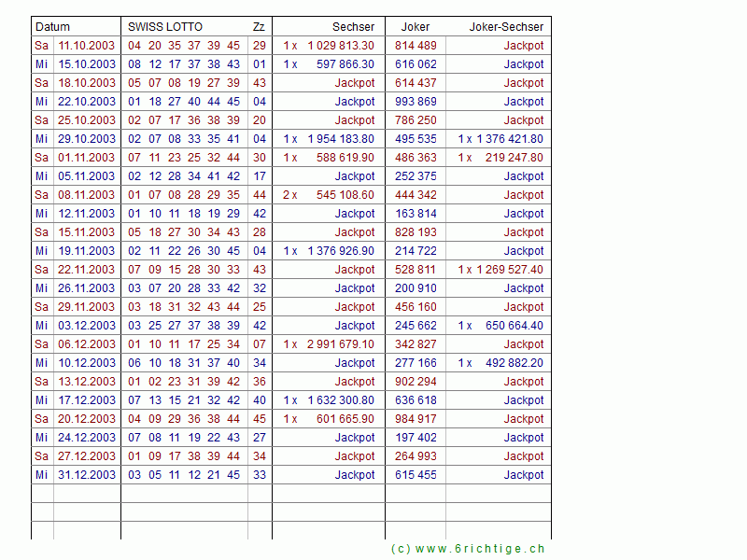Screen dimensions: 747x560
Task: Click Joker-Sechser prize 1 376 421.80
Action: tap(509, 139)
